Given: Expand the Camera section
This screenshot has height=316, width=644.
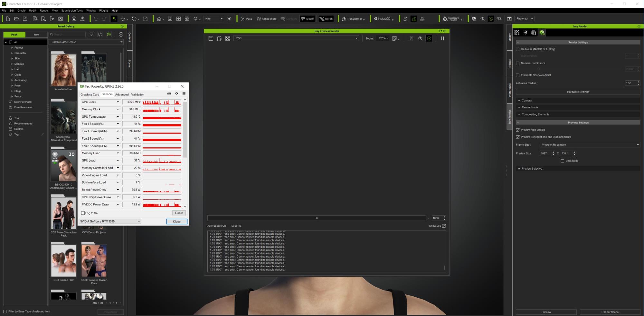Looking at the screenshot, I should pos(526,101).
